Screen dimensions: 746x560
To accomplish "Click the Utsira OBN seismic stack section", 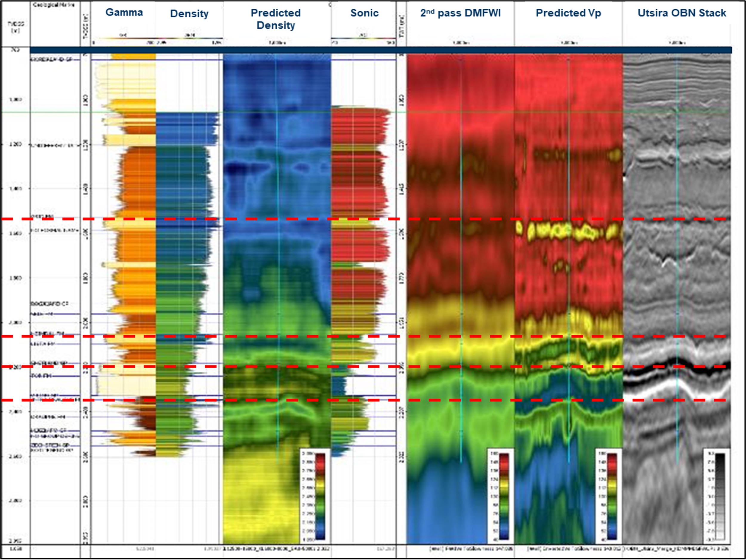I will 677,298.
